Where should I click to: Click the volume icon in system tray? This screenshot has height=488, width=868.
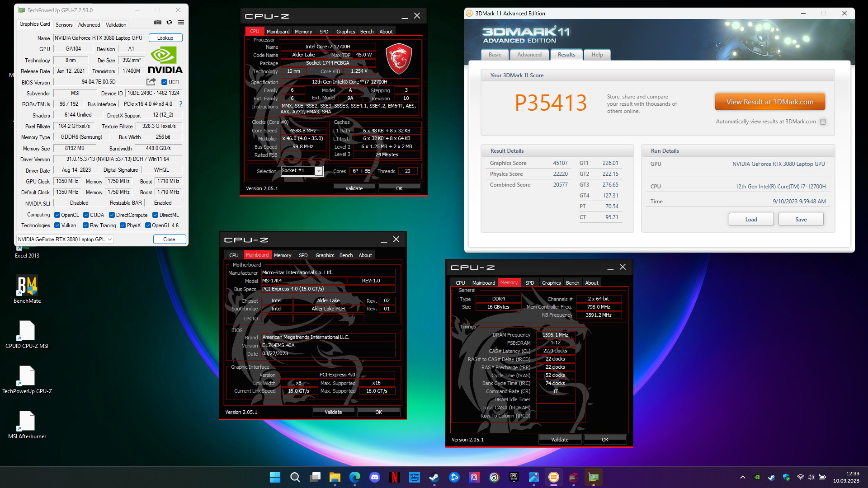pyautogui.click(x=811, y=477)
